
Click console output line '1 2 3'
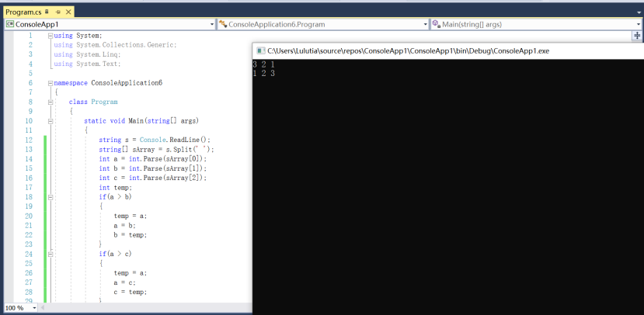(263, 74)
